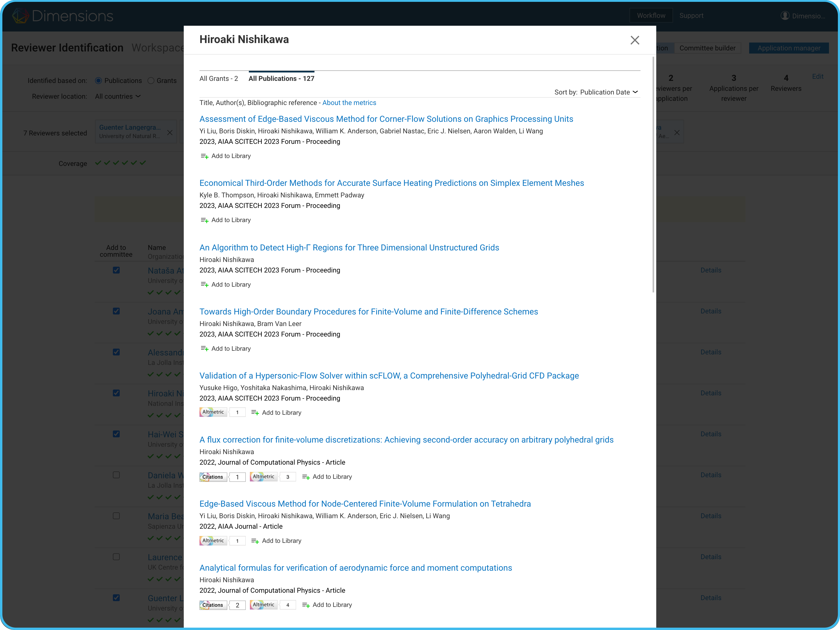Open the Workflow menu
Viewport: 840px width, 630px height.
(651, 15)
